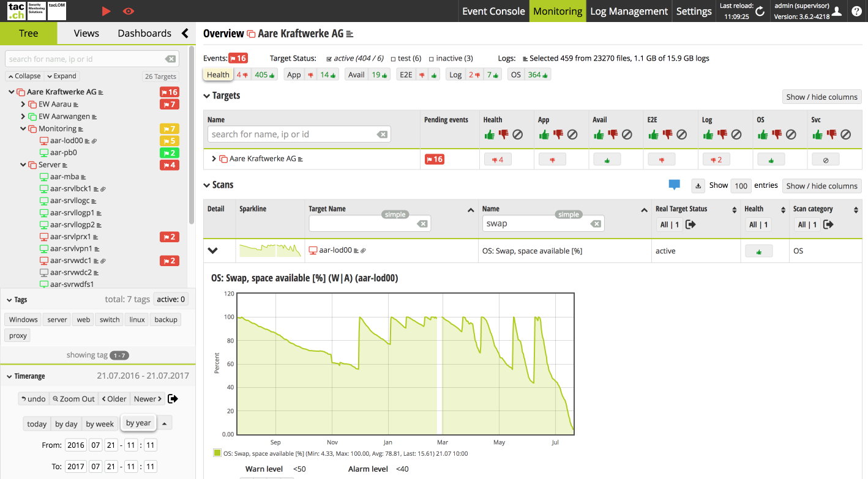Select aar-srvlprx1 in the tree
This screenshot has width=868, height=479.
(70, 237)
